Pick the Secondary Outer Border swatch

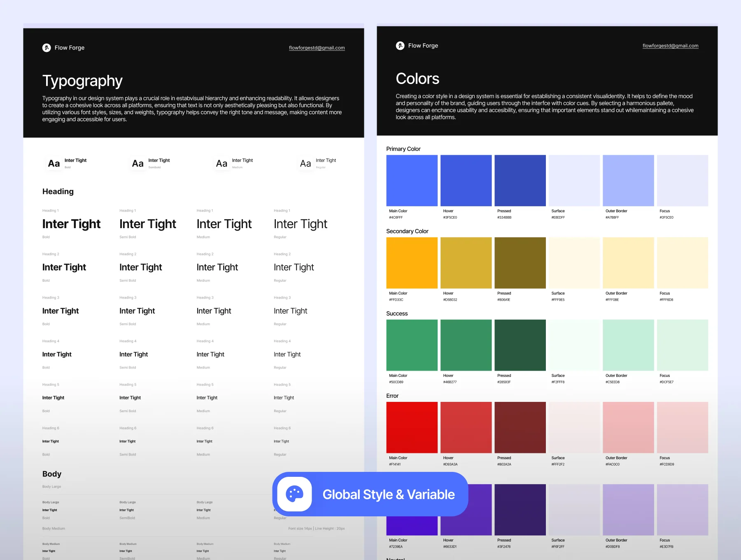[x=628, y=263]
